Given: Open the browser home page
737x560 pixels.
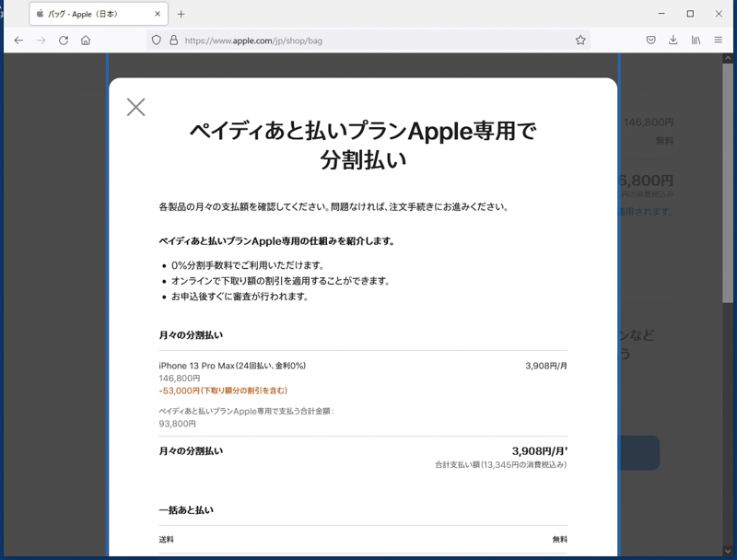Looking at the screenshot, I should tap(84, 41).
